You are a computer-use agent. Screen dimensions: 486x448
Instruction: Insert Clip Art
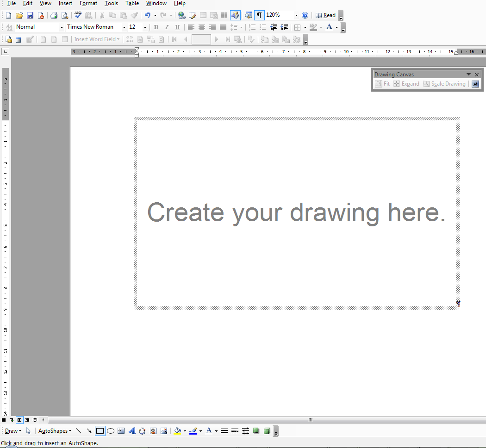tap(153, 431)
